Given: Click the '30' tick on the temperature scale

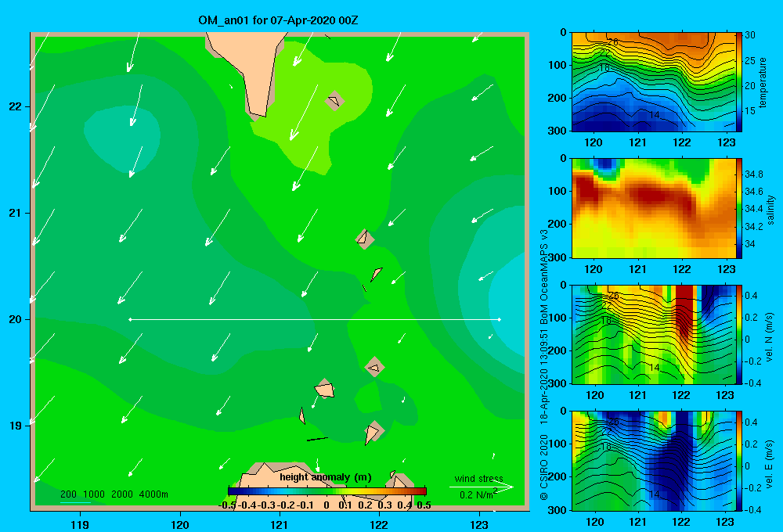Looking at the screenshot, I should pyautogui.click(x=750, y=35).
